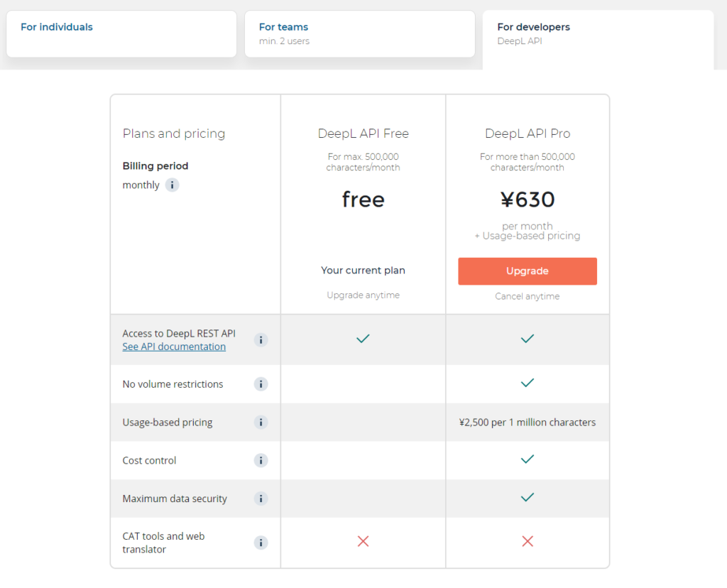727x588 pixels.
Task: Click per month text under ¥630
Action: (528, 226)
